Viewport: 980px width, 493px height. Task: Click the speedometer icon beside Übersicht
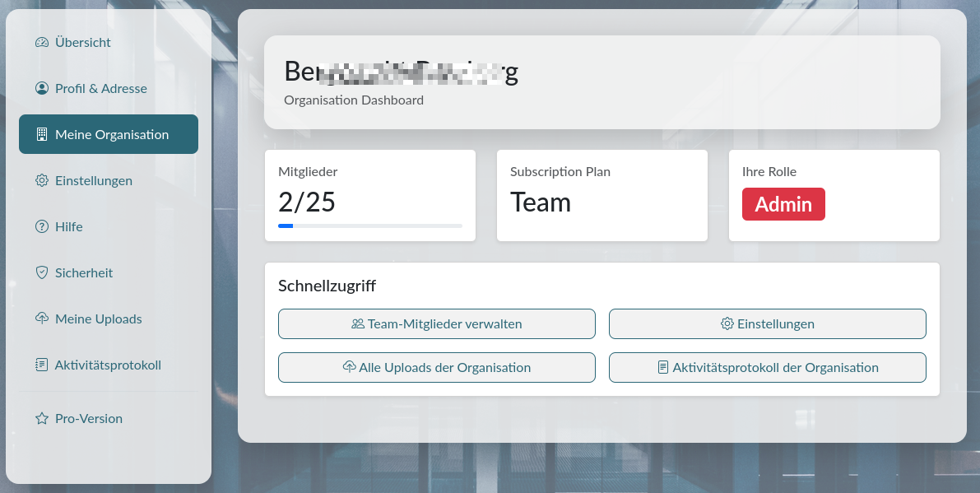(42, 43)
